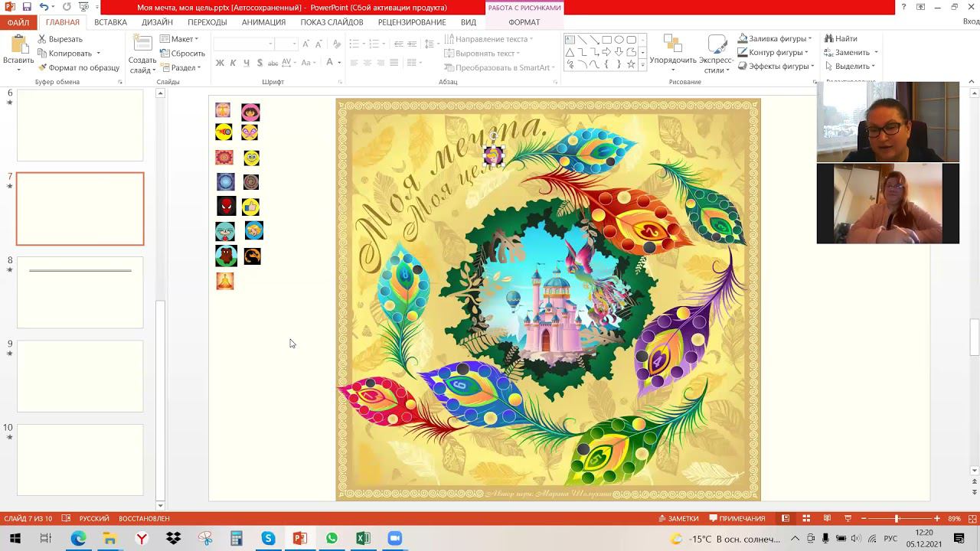Screen dimensions: 980x551
Task: Select slide 8 thumbnail
Action: tap(80, 292)
